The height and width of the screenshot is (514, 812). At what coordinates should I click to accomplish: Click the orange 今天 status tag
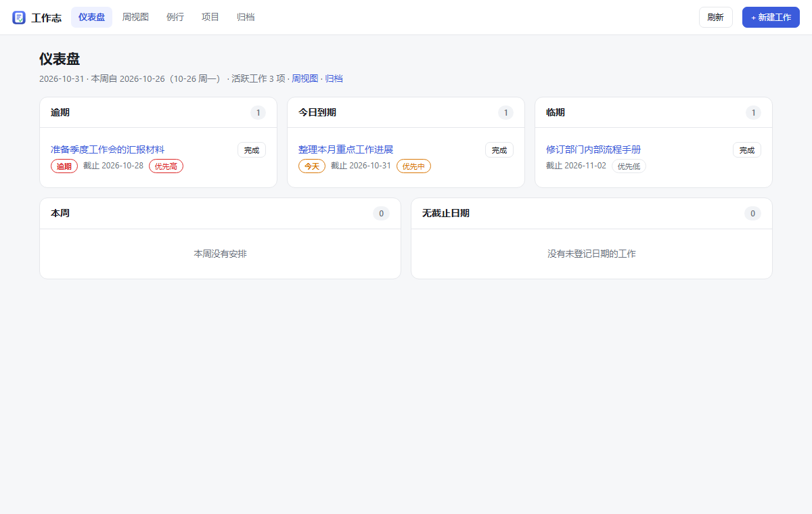[312, 166]
